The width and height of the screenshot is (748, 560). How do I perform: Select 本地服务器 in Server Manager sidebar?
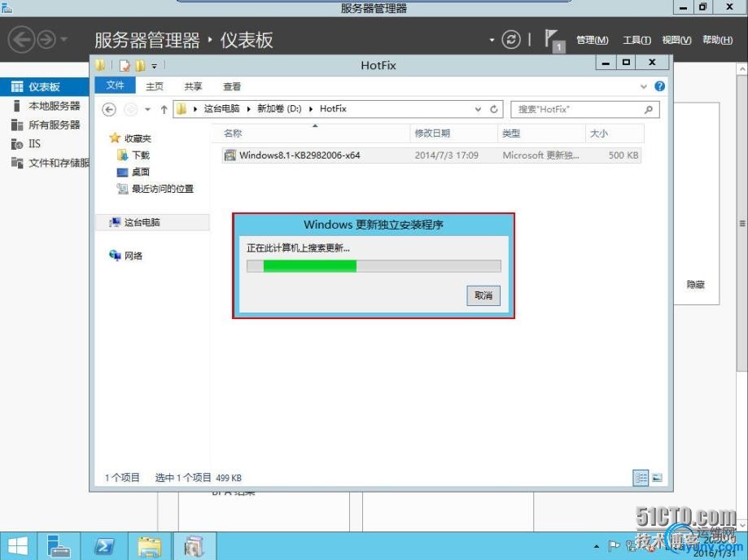click(x=45, y=106)
